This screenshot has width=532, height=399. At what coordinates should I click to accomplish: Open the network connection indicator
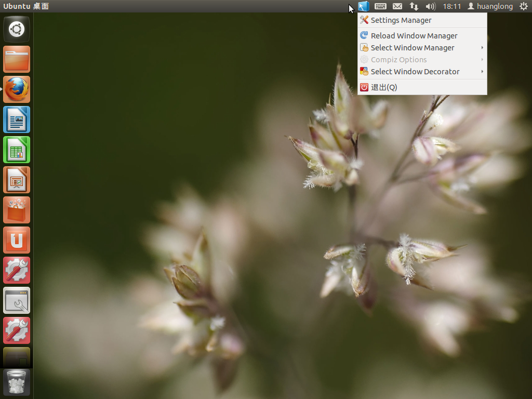pos(414,6)
